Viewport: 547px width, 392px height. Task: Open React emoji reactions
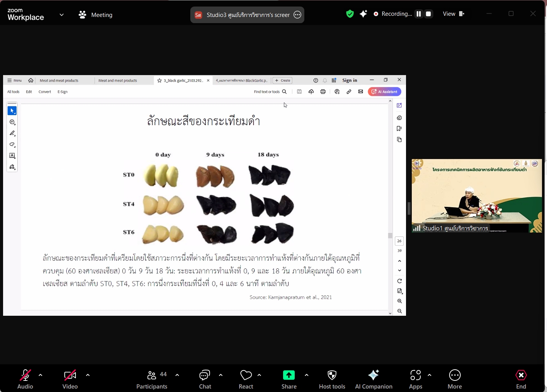tap(246, 379)
